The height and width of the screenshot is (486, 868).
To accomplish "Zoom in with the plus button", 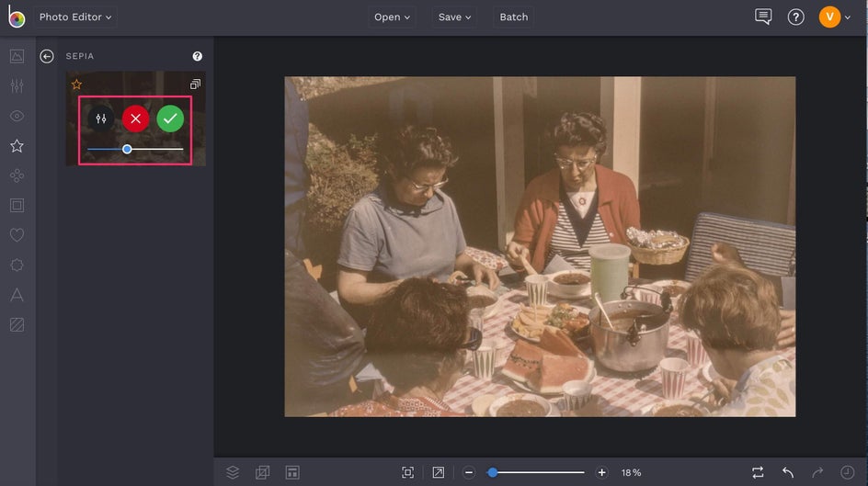I will pyautogui.click(x=601, y=473).
